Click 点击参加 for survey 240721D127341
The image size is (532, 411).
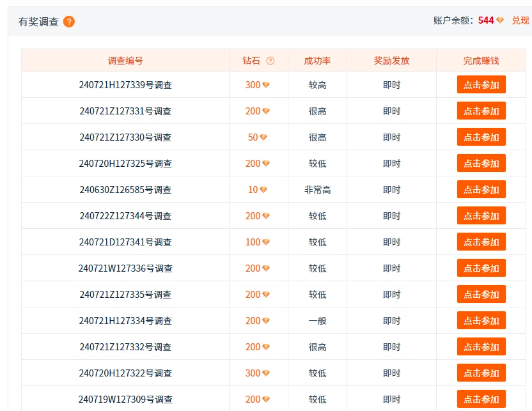click(481, 242)
